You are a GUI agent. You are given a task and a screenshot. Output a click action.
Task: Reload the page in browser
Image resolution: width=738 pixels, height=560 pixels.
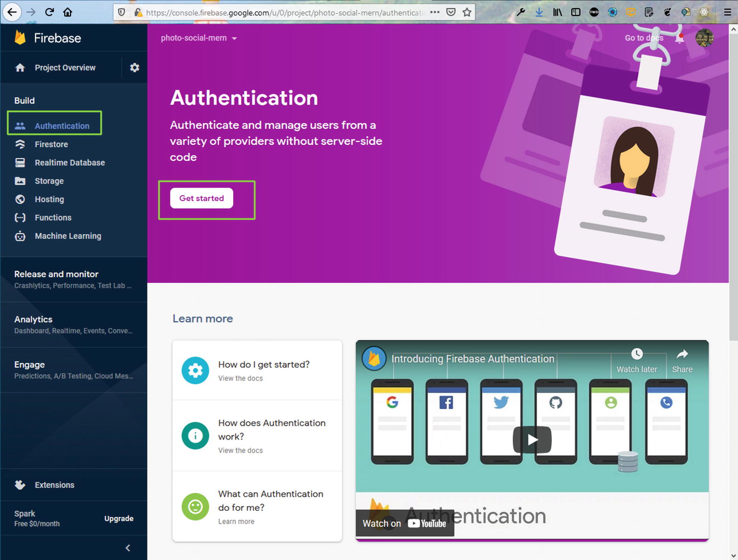(x=50, y=12)
